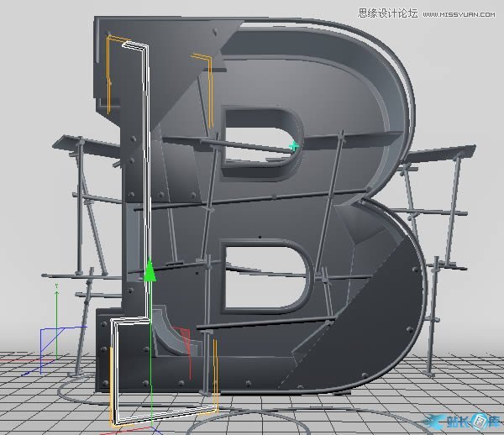Select the red wireframe shape near the bracket
The image size is (504, 435).
pos(188,344)
